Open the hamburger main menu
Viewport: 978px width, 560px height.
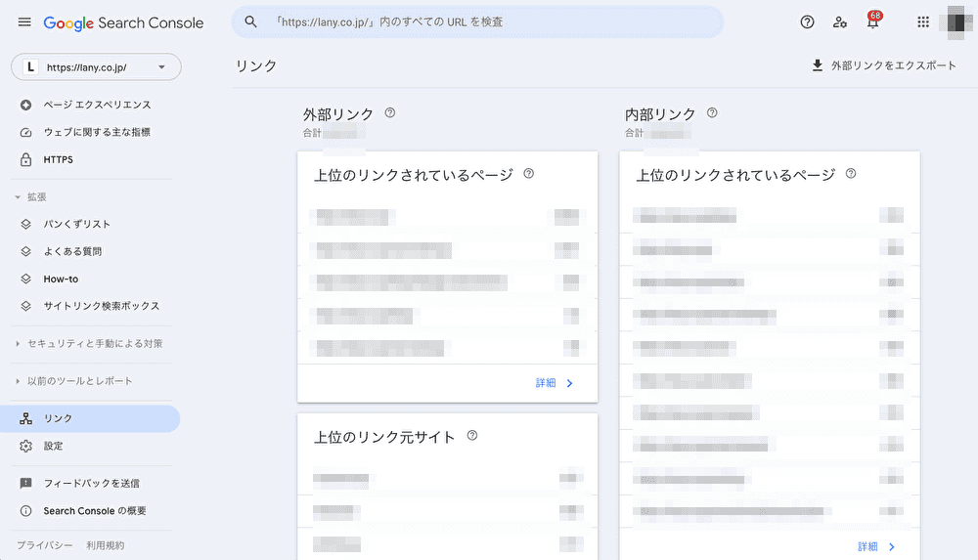click(24, 22)
